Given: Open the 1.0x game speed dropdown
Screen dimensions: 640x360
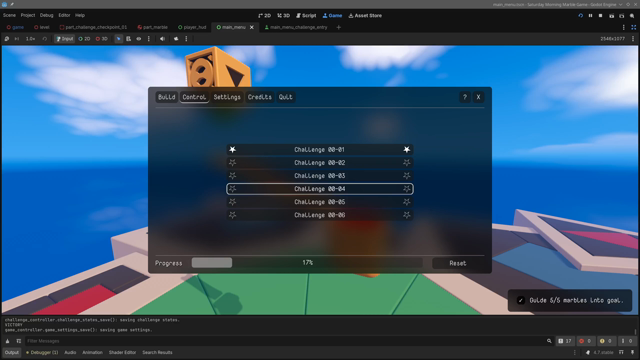Looking at the screenshot, I should pos(31,39).
